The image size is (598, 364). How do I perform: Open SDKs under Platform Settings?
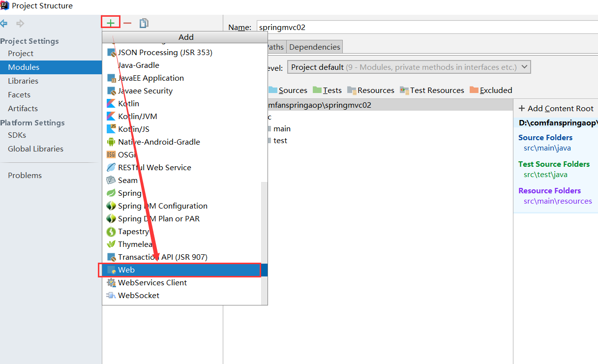(17, 135)
